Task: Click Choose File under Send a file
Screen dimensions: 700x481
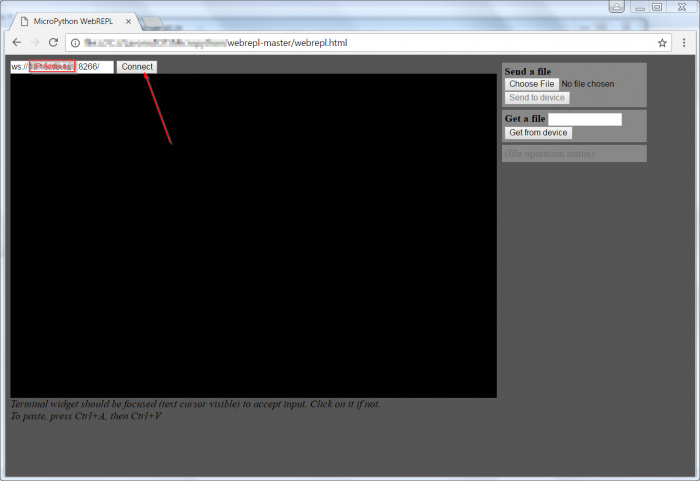Action: 531,84
